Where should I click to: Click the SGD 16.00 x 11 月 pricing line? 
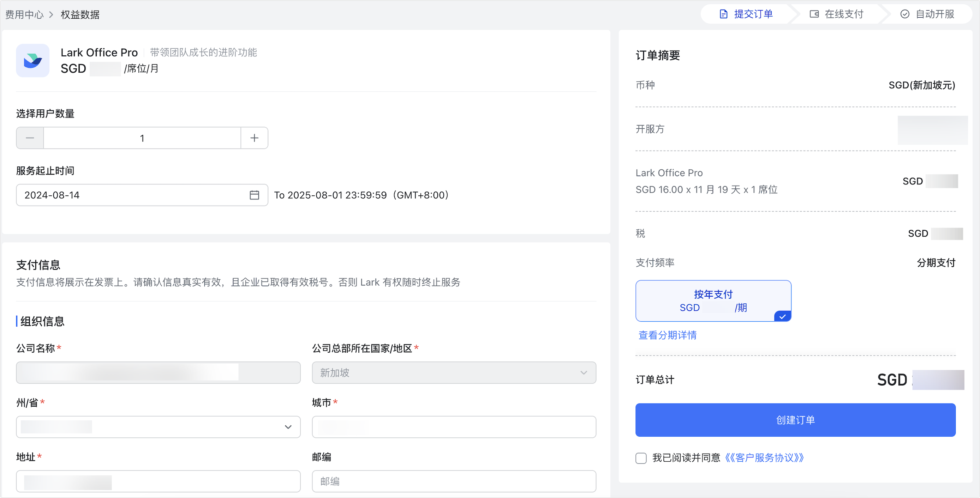(x=706, y=190)
